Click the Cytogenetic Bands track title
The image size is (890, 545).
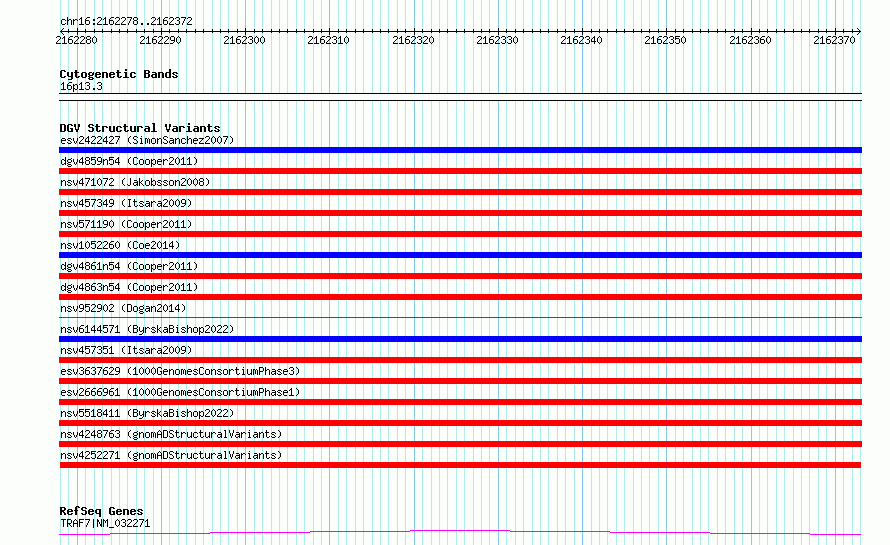pyautogui.click(x=119, y=74)
